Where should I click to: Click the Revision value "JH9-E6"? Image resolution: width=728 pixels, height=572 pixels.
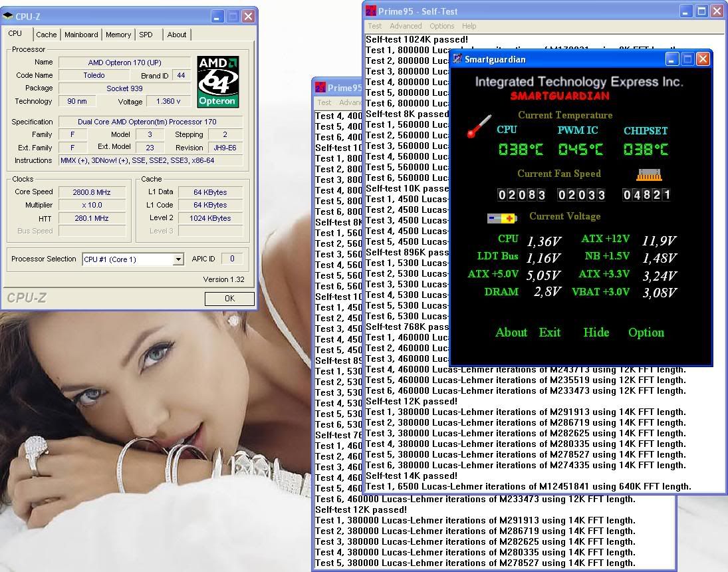(x=225, y=147)
